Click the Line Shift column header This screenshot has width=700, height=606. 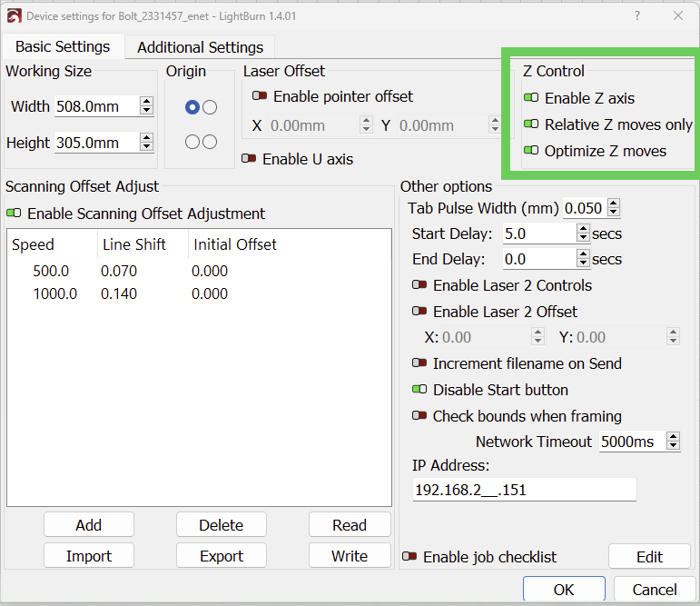(143, 244)
